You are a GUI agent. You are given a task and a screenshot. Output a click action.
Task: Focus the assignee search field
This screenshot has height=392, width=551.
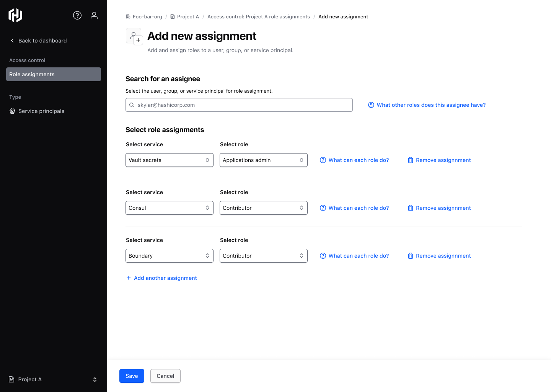(239, 105)
